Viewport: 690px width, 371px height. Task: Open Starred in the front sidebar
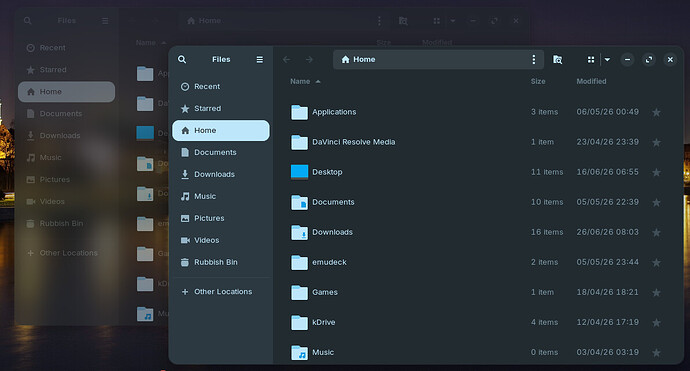point(221,108)
